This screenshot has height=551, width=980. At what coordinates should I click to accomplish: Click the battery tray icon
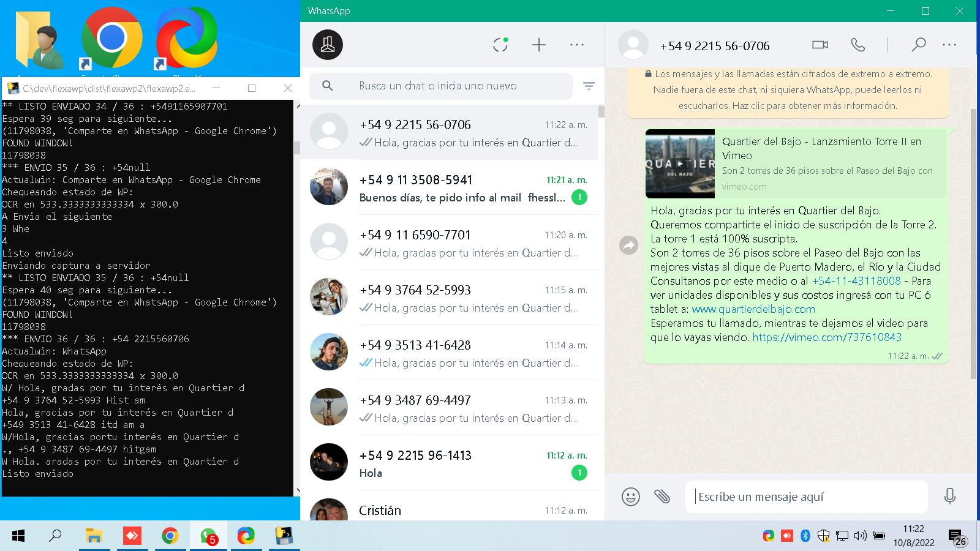[879, 536]
